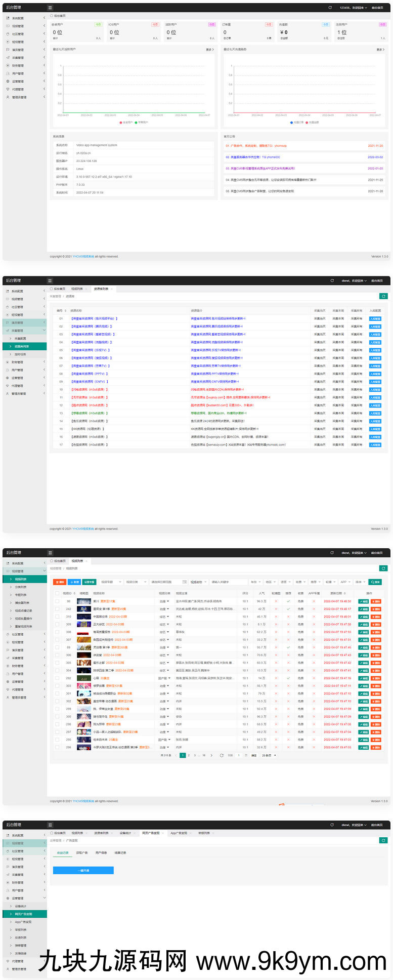Click red 安卓用户 legend dot
The image size is (393, 980).
click(x=121, y=123)
